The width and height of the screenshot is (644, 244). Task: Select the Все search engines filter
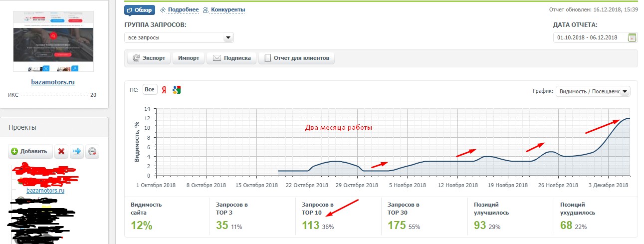(x=150, y=89)
